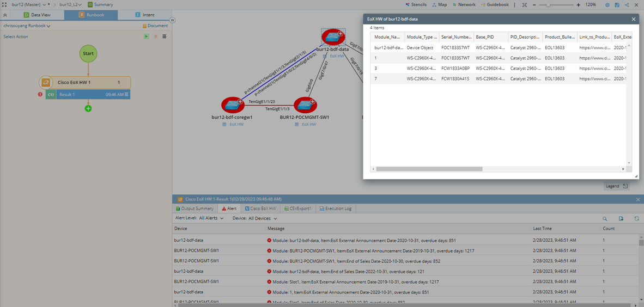Close the EoX HW of bur12-bdf-data popup

(633, 19)
